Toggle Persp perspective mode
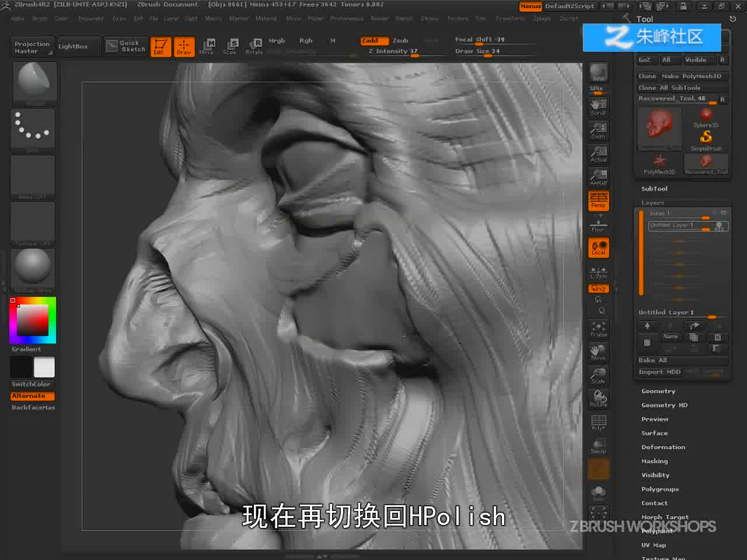 (x=599, y=200)
